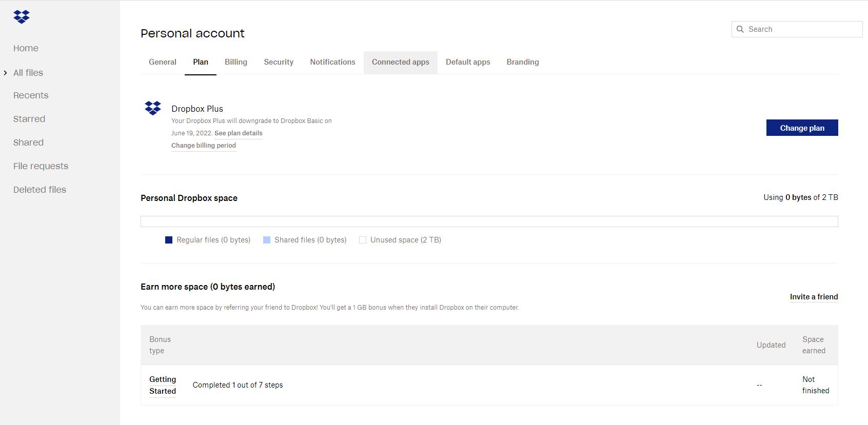Click the 'Dropbox Plus' plan name
868x425 pixels.
(198, 109)
